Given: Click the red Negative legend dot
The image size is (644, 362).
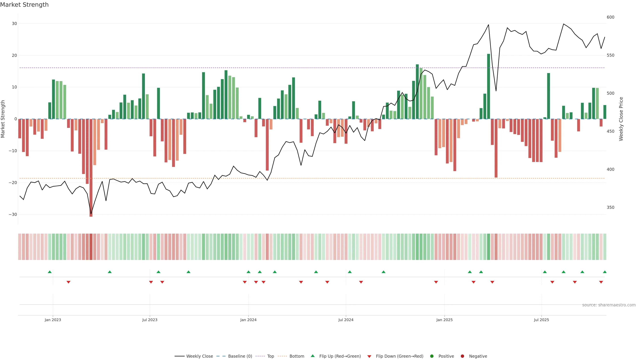Looking at the screenshot, I should click(462, 356).
